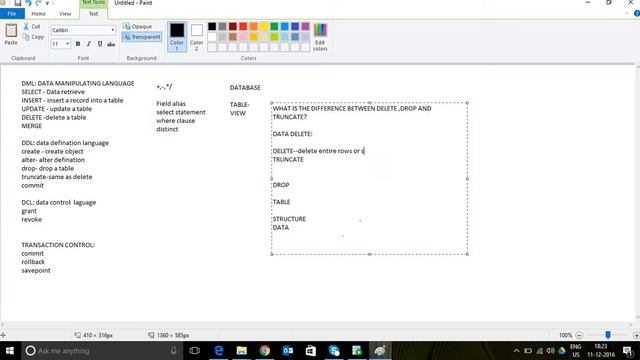Click the 'DATABASE' text on canvas

tap(245, 87)
